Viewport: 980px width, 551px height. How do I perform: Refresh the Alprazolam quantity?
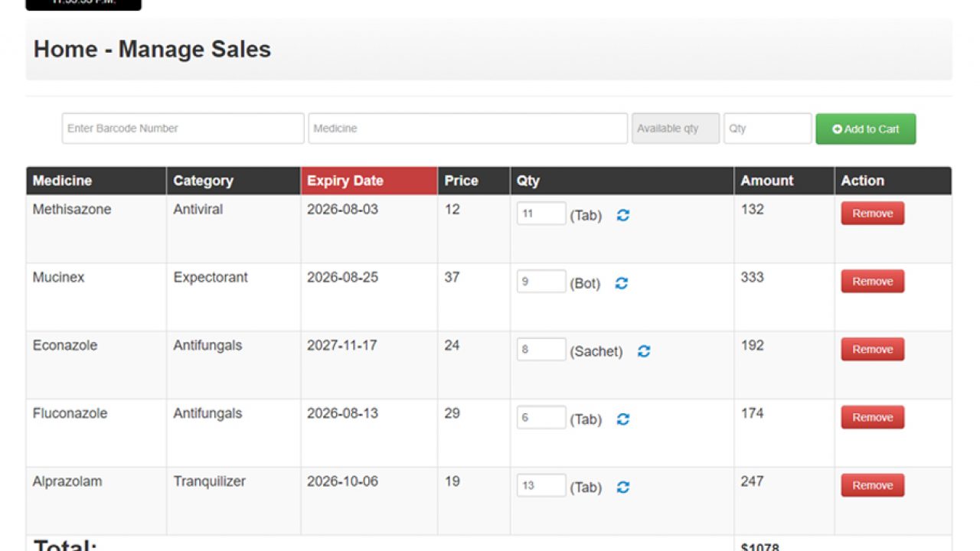pyautogui.click(x=623, y=487)
